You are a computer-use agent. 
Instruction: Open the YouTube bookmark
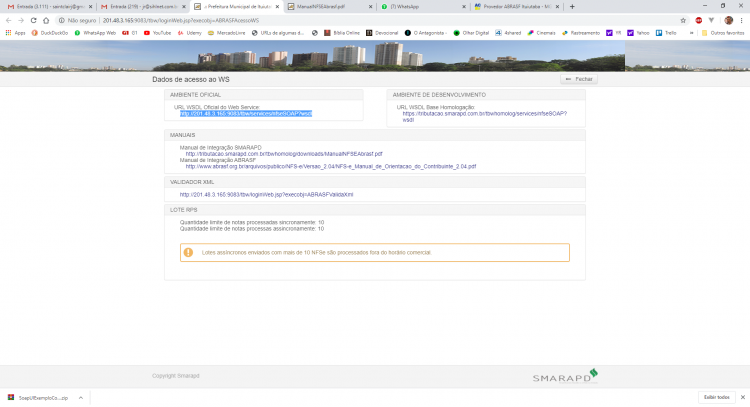click(157, 33)
